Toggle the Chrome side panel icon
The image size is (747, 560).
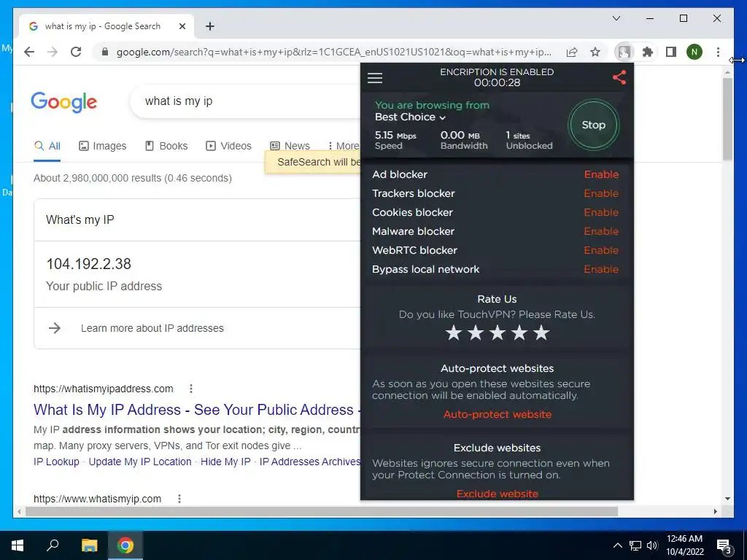(671, 52)
